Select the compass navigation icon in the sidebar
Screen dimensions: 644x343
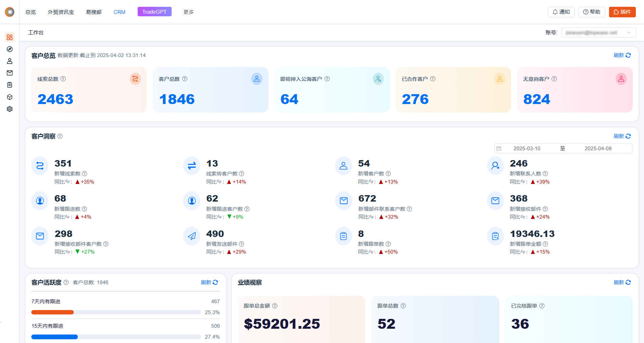pyautogui.click(x=10, y=49)
